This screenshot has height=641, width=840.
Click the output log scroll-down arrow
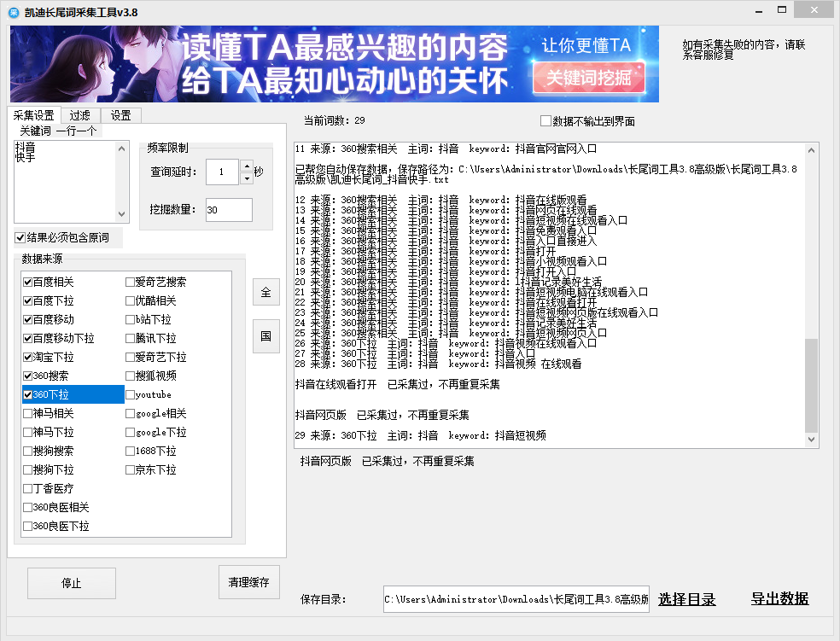coord(811,440)
